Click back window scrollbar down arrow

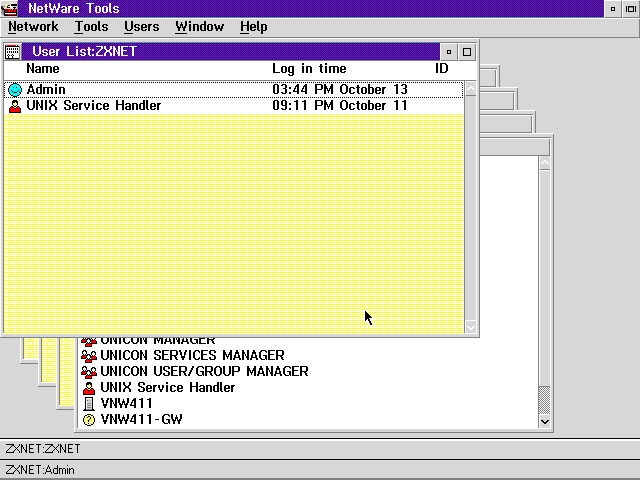pos(544,421)
